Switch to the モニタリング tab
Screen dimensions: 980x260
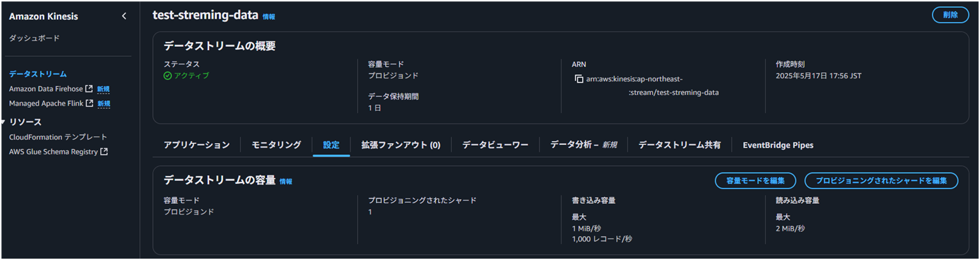(x=276, y=144)
